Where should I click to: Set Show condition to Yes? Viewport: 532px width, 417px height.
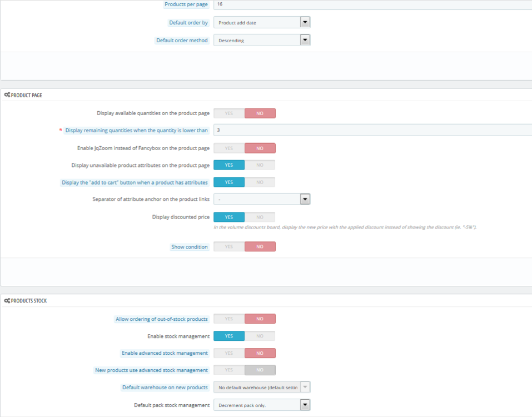coord(229,247)
